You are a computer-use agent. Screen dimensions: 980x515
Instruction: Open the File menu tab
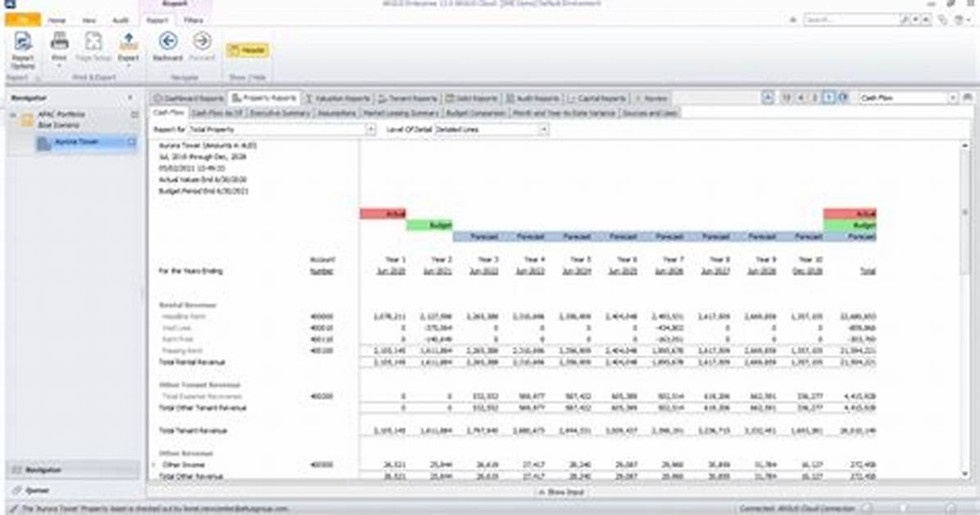(x=22, y=20)
